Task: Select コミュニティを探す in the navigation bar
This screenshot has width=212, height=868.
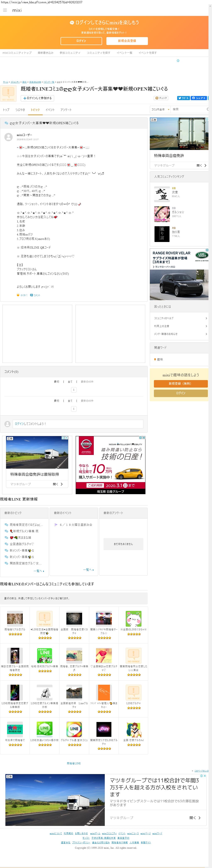Action: pyautogui.click(x=98, y=53)
